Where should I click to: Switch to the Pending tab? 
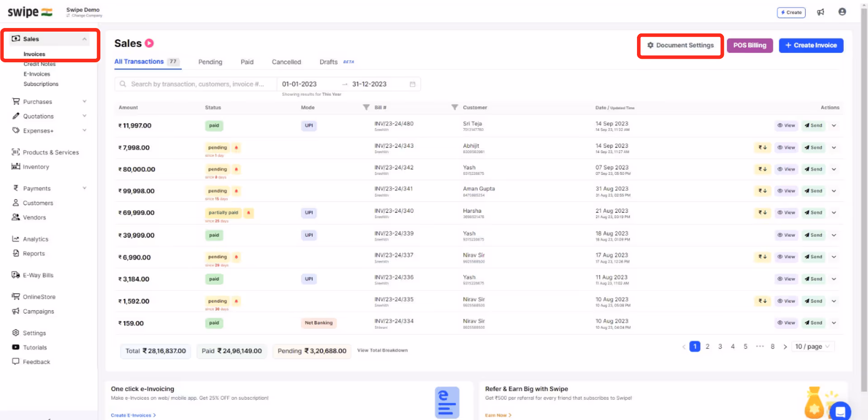pyautogui.click(x=210, y=62)
